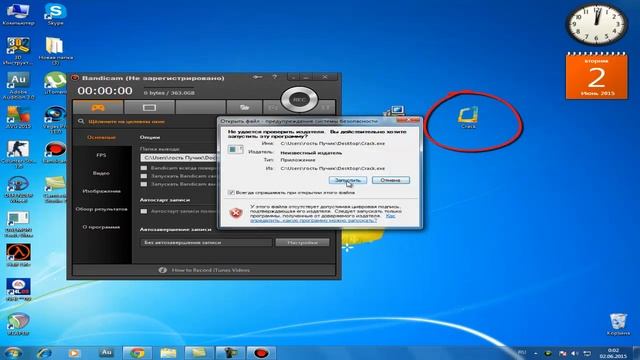Viewport: 640px width, 360px height.
Task: Open the Изображения settings tab
Action: (102, 191)
